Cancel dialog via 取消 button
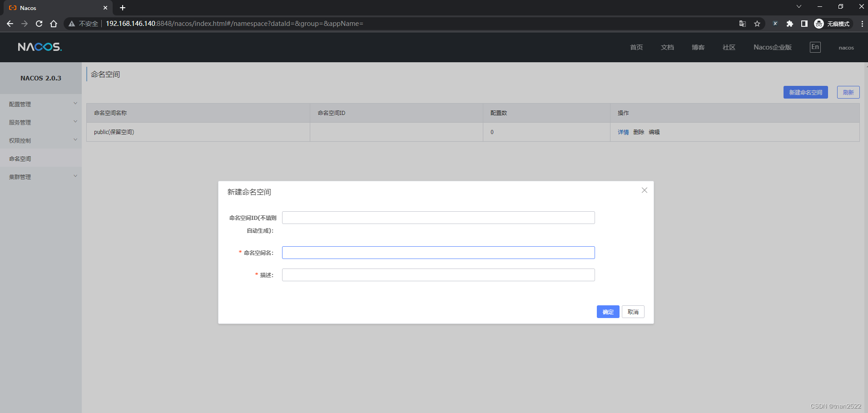This screenshot has height=413, width=868. (x=633, y=312)
